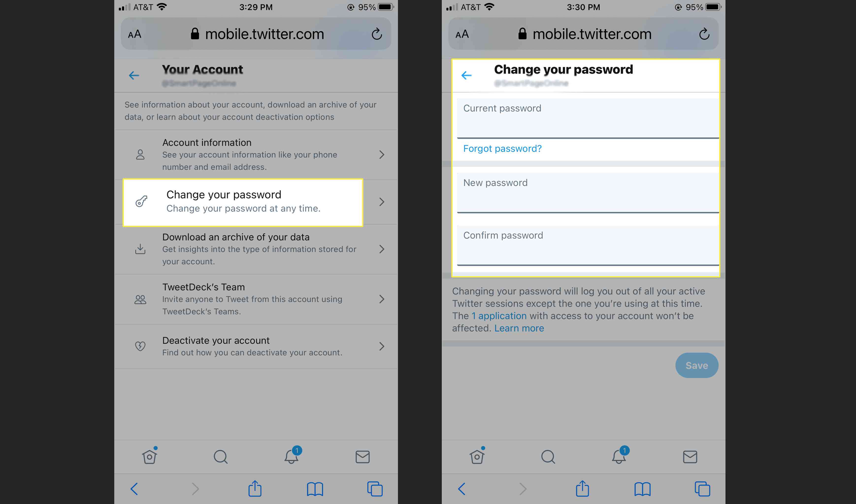856x504 pixels.
Task: Click the Home icon in bottom navigation
Action: (x=152, y=457)
